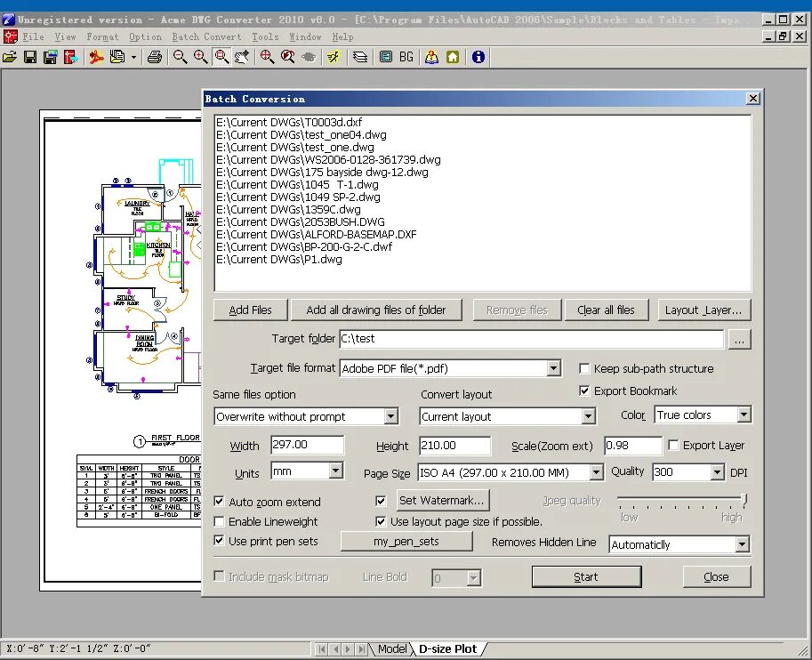Click the help book icon with question mark
The height and width of the screenshot is (660, 812).
point(431,57)
